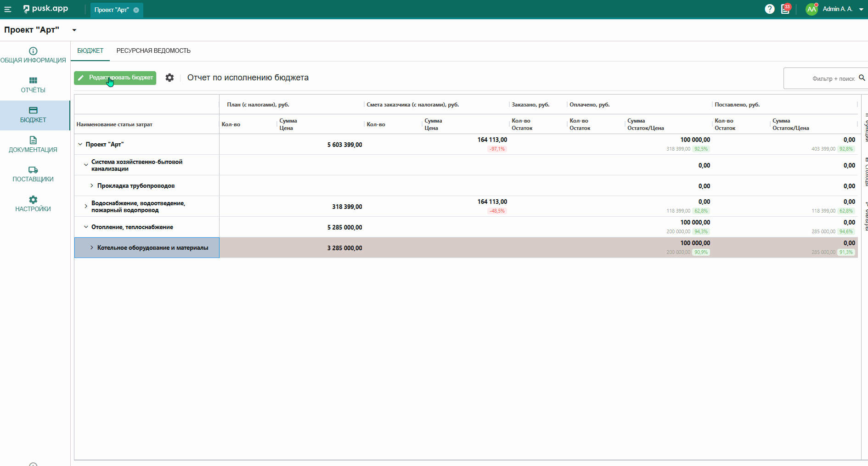868x466 pixels.
Task: Open Общая информация in sidebar
Action: pyautogui.click(x=33, y=55)
